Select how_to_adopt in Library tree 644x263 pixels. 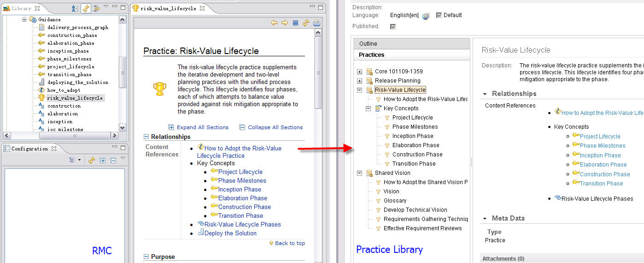point(64,90)
